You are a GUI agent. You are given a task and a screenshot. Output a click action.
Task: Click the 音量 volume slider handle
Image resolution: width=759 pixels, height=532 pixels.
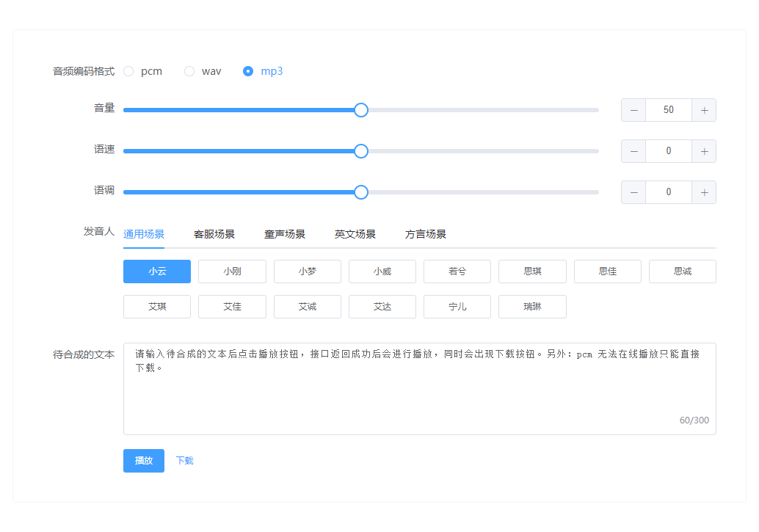pyautogui.click(x=361, y=110)
